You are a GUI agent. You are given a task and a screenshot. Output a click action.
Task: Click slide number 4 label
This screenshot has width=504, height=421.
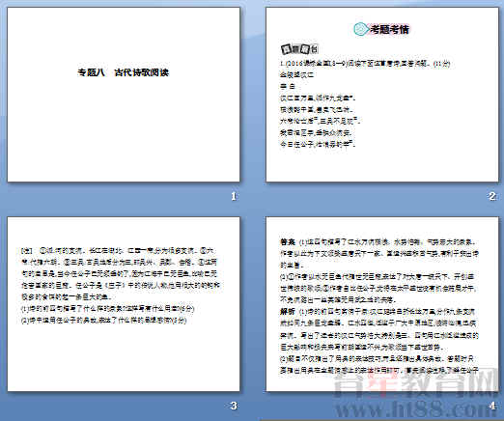click(492, 406)
